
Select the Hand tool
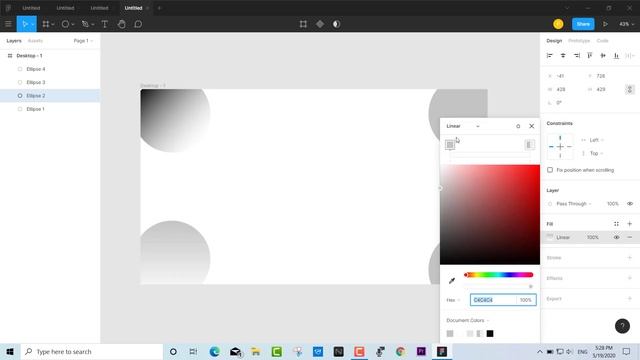point(121,24)
